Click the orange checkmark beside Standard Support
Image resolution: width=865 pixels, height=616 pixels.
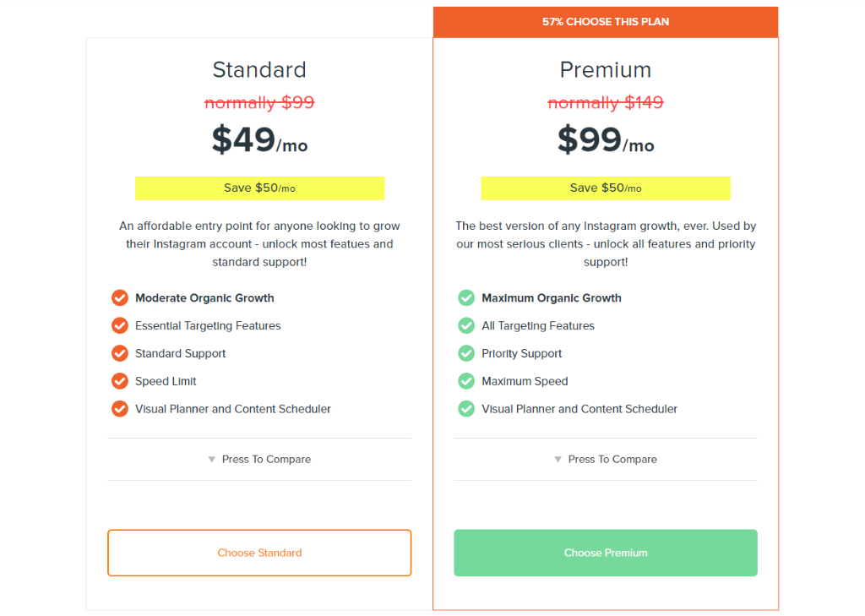120,353
